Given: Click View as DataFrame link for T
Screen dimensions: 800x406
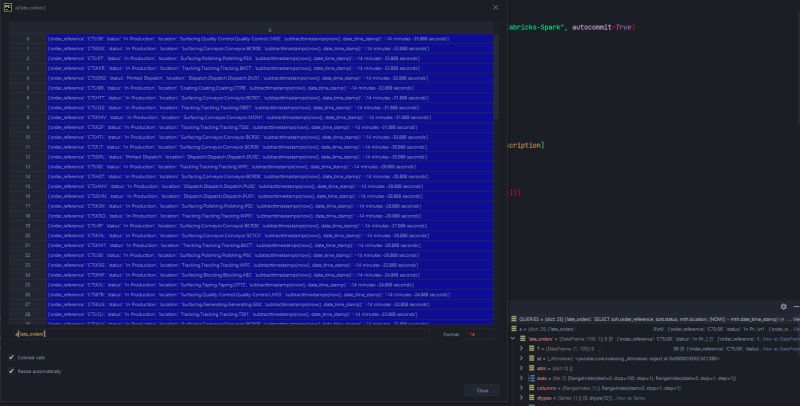Looking at the screenshot, I should click(781, 349).
